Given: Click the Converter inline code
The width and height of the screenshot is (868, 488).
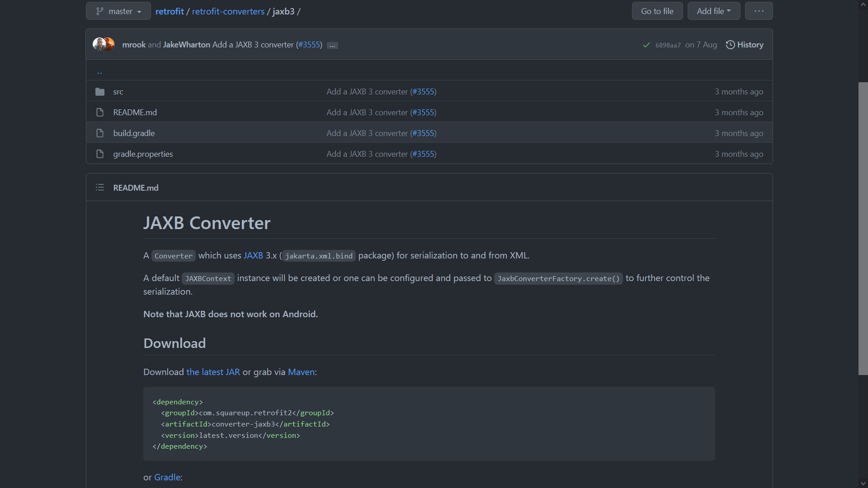Looking at the screenshot, I should (174, 256).
